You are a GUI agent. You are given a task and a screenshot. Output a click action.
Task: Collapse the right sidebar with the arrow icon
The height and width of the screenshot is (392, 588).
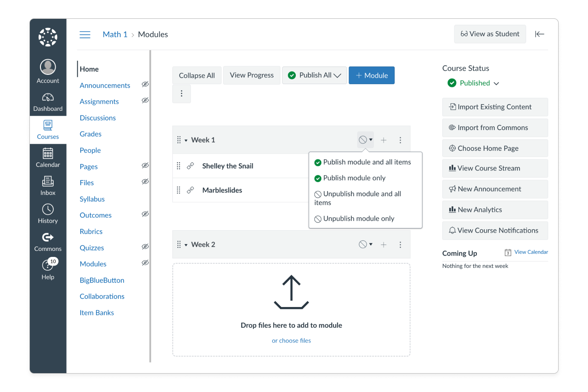[539, 34]
